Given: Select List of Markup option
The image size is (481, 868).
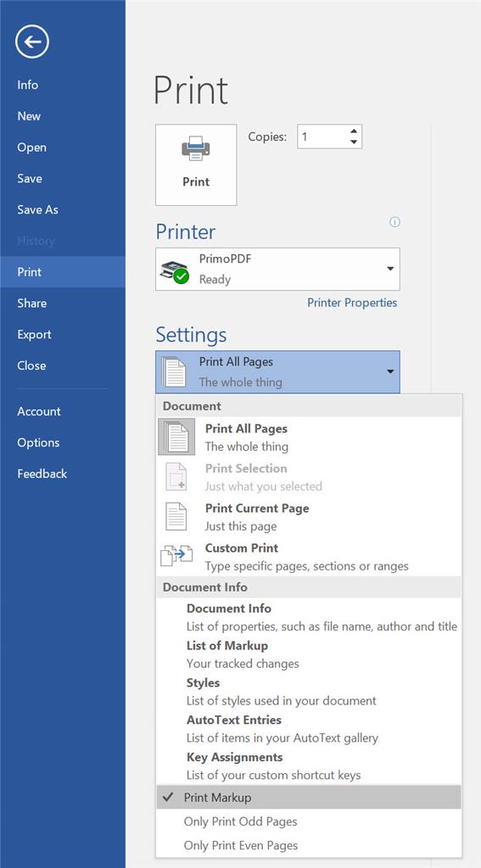Looking at the screenshot, I should [x=309, y=654].
